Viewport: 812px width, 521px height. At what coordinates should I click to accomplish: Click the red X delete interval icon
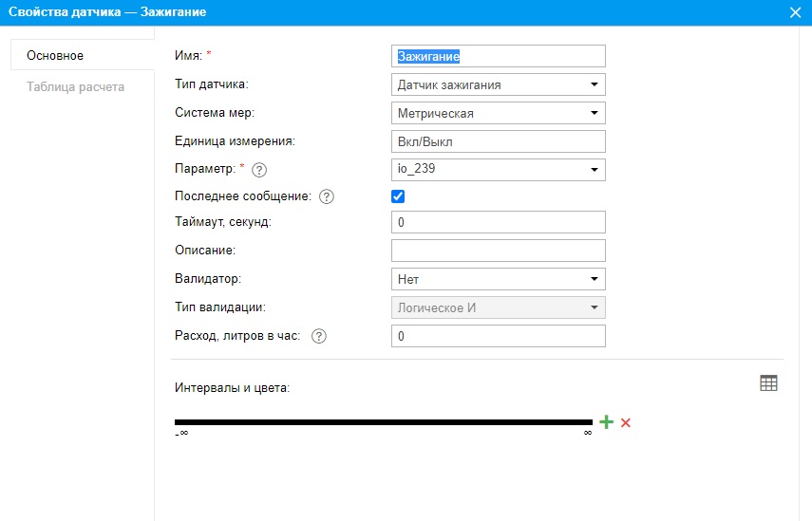point(626,422)
